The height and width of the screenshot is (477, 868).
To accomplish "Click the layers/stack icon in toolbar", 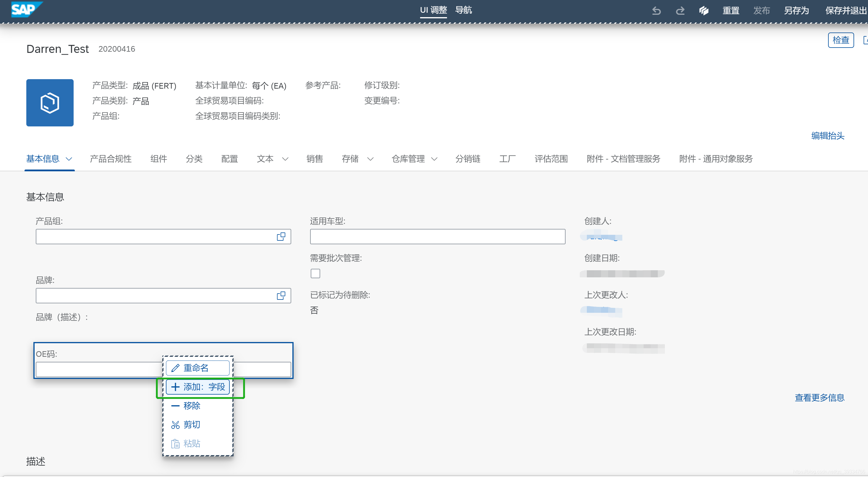I will pos(703,11).
